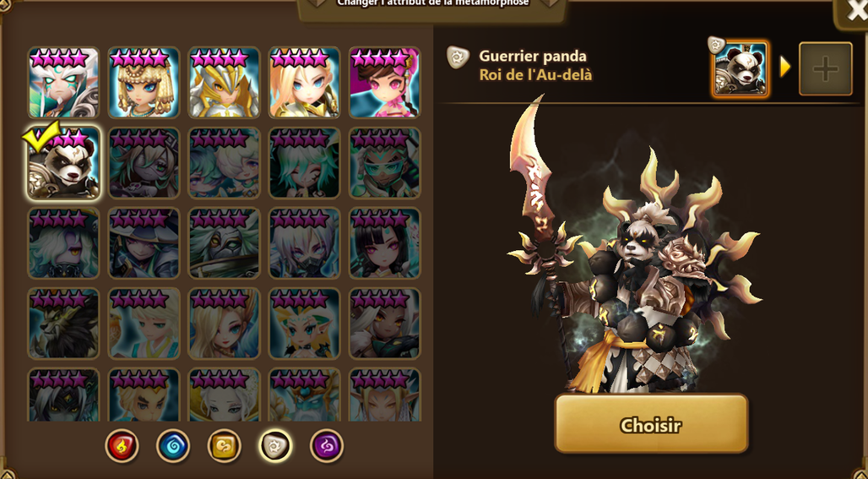Click the panda portrait in top right
Screen dimensions: 868x479
(741, 68)
